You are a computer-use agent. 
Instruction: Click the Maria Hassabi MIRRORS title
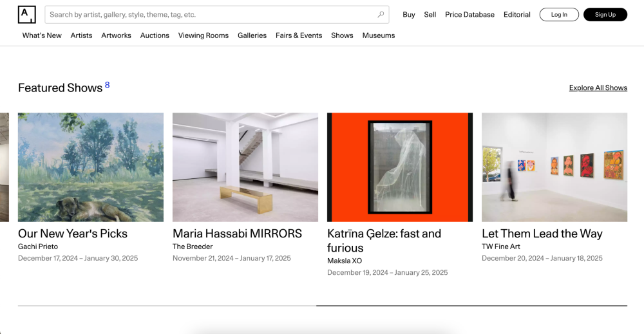[x=237, y=234]
